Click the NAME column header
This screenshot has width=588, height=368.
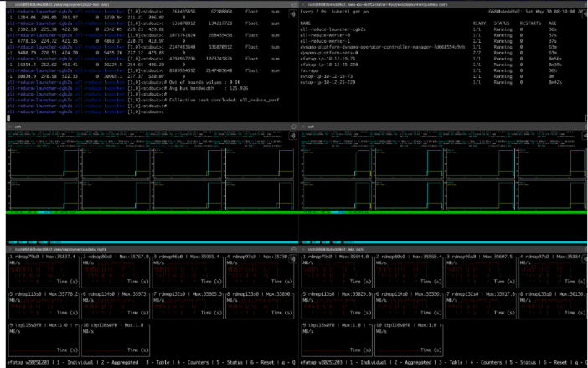coord(305,23)
